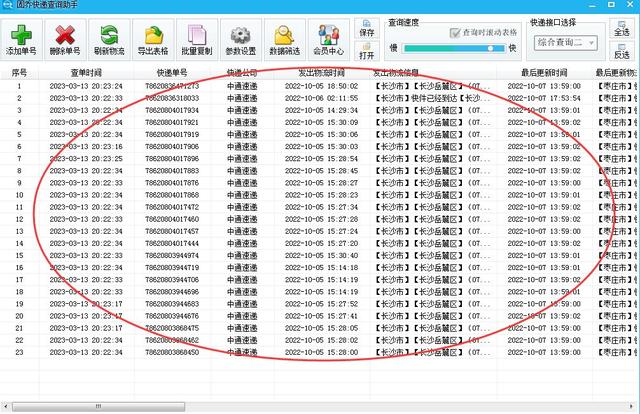
Task: Click the 快 end of the speed slider
Action: pyautogui.click(x=512, y=48)
